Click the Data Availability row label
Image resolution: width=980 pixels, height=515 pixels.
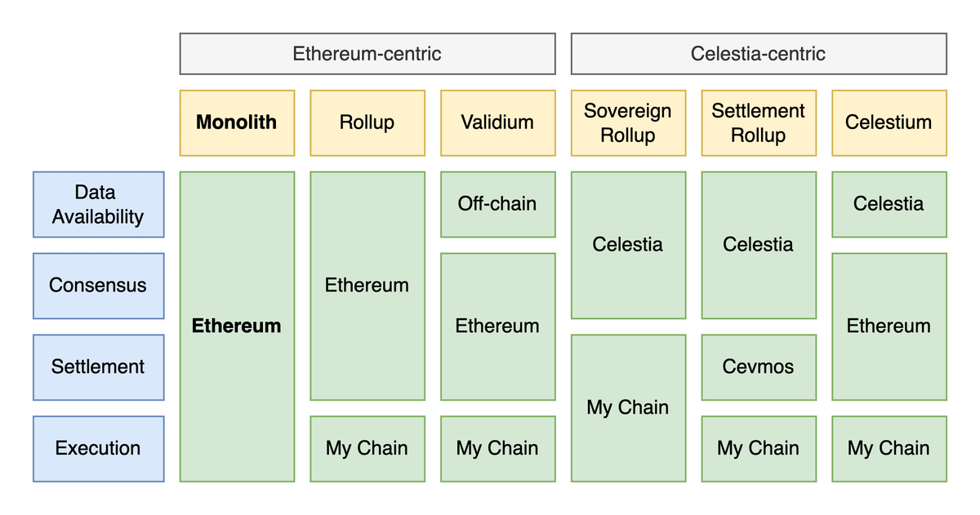pyautogui.click(x=98, y=204)
